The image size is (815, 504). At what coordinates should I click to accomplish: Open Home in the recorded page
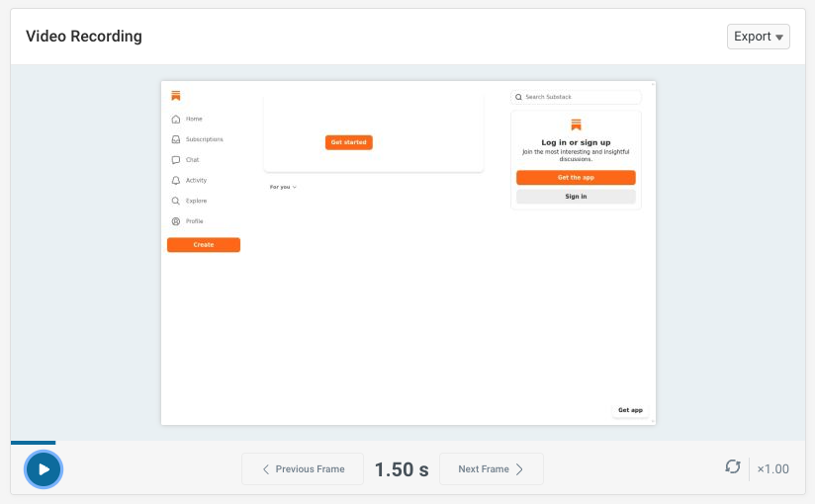194,119
